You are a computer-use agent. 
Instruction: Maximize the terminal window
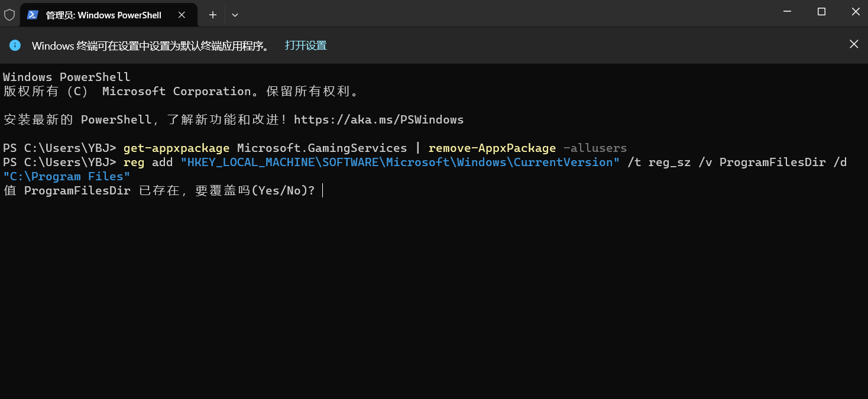click(821, 12)
